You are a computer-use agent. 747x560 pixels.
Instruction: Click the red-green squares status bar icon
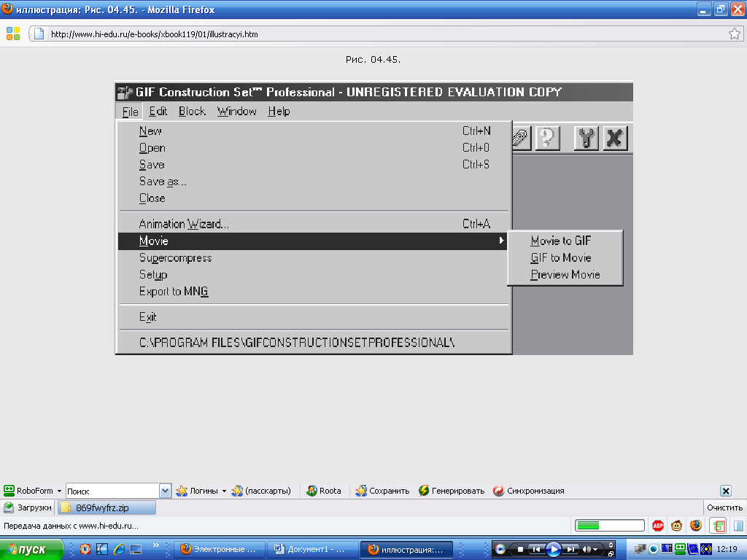[718, 526]
